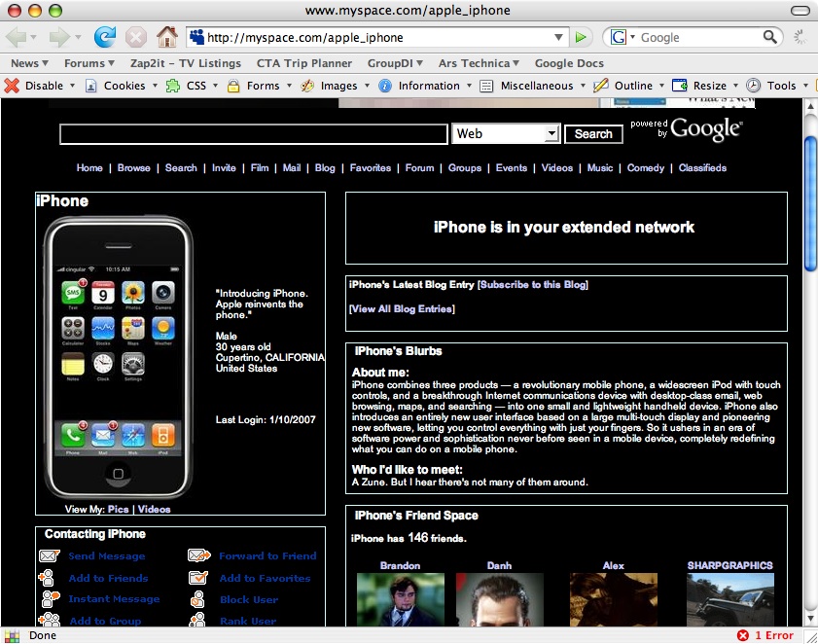Click the Block User icon
This screenshot has width=818, height=644.
coord(197,599)
